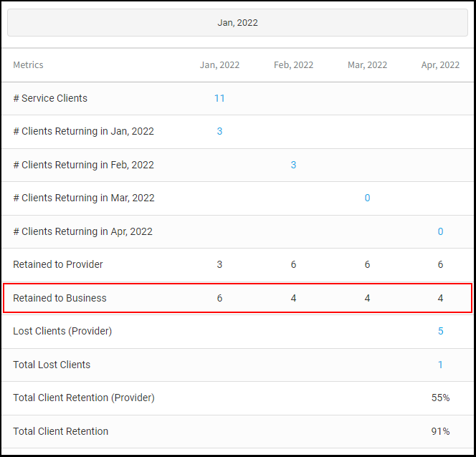Select the Retained to Business row label
This screenshot has height=457, width=476.
click(59, 298)
